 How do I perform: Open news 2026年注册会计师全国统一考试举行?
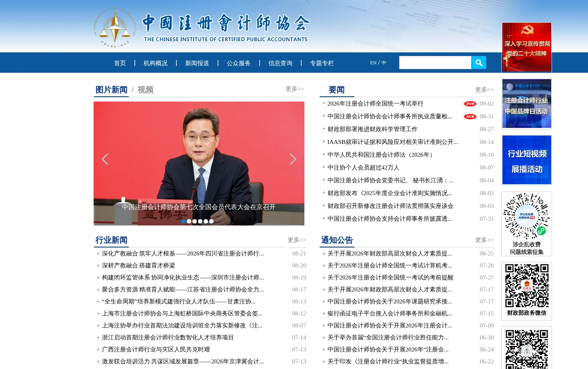[x=375, y=104]
